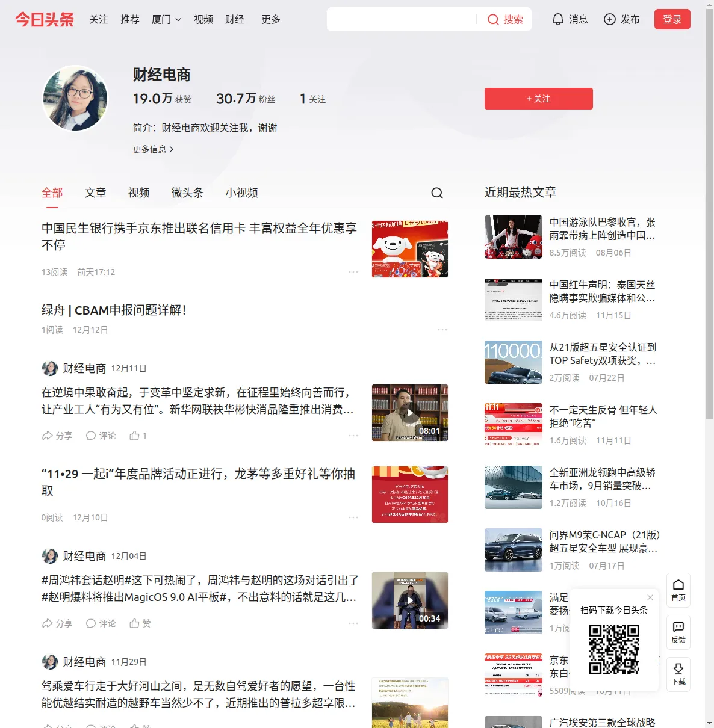The width and height of the screenshot is (714, 728).
Task: Click the author avatar on 11月29日 post
Action: click(49, 662)
